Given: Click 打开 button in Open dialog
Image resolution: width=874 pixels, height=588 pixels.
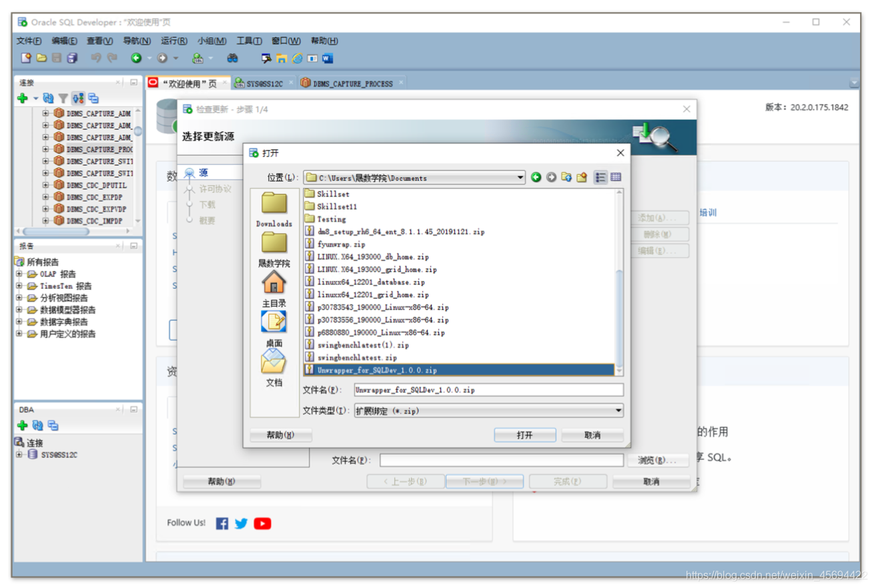Looking at the screenshot, I should (525, 435).
